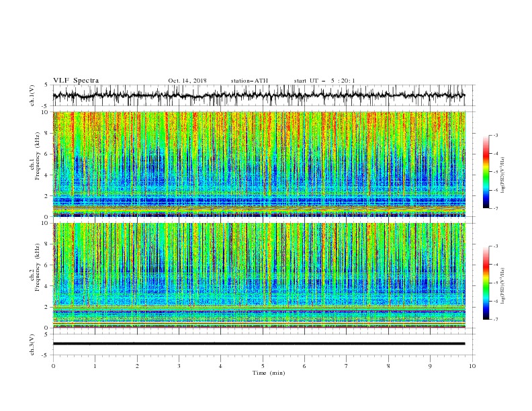The image size is (532, 411).
Task: Click the "Time (min)" axis title
Action: click(x=269, y=373)
